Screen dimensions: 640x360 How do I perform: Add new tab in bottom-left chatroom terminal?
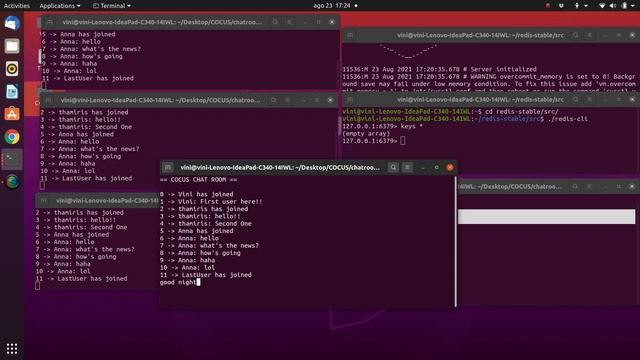[43, 200]
